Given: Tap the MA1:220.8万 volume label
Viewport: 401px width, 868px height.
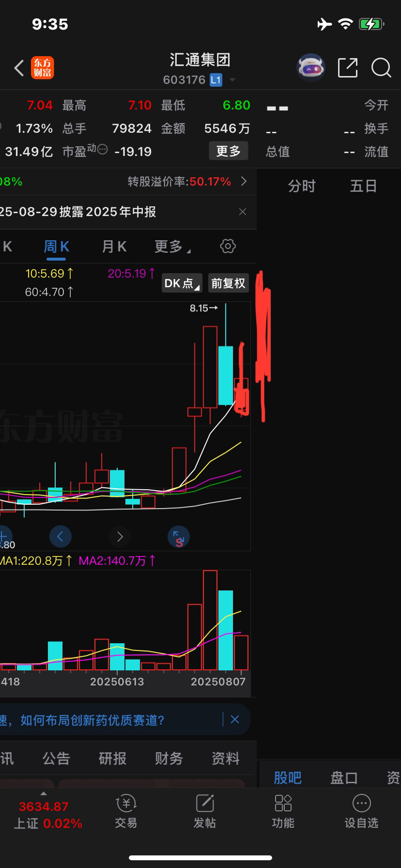Looking at the screenshot, I should (36, 561).
